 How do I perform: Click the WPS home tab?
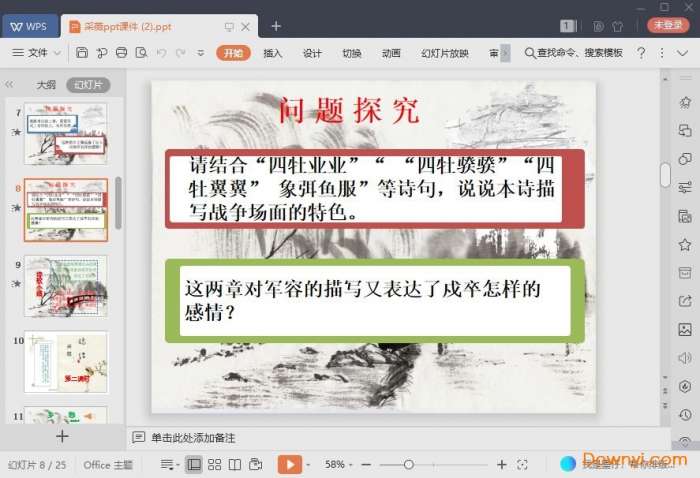(x=30, y=26)
